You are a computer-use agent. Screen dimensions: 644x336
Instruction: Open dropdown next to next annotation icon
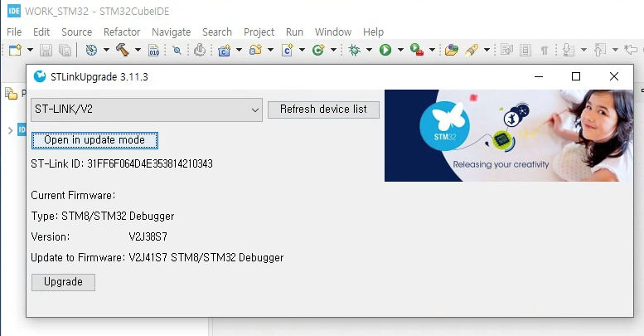(583, 50)
